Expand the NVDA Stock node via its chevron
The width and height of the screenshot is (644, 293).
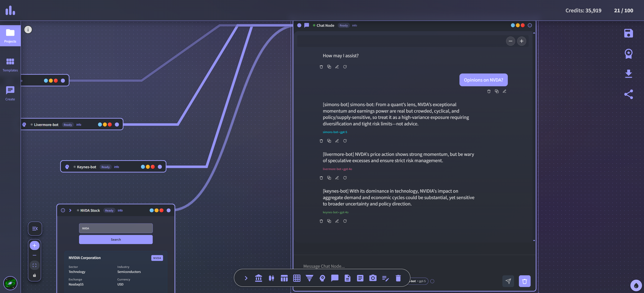(70, 211)
